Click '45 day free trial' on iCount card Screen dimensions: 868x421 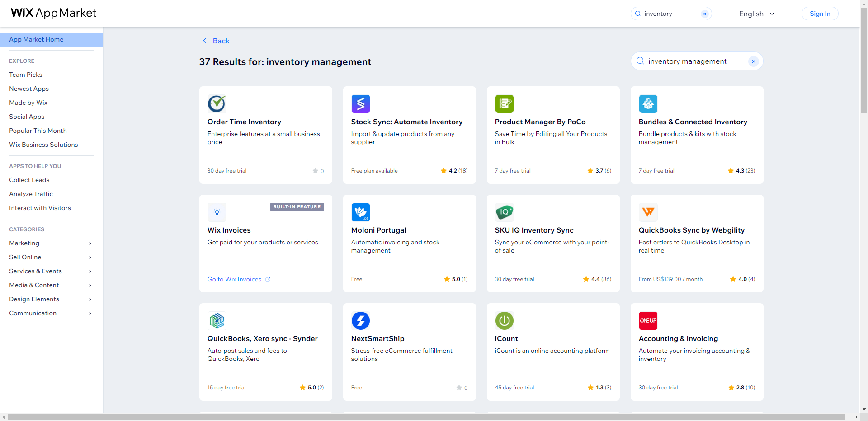(514, 388)
